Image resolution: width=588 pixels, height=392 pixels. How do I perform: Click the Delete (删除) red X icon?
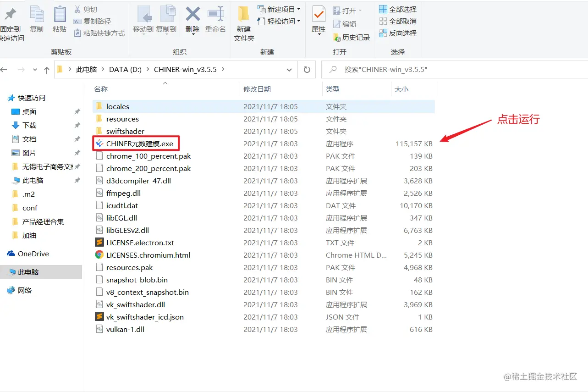(x=192, y=14)
